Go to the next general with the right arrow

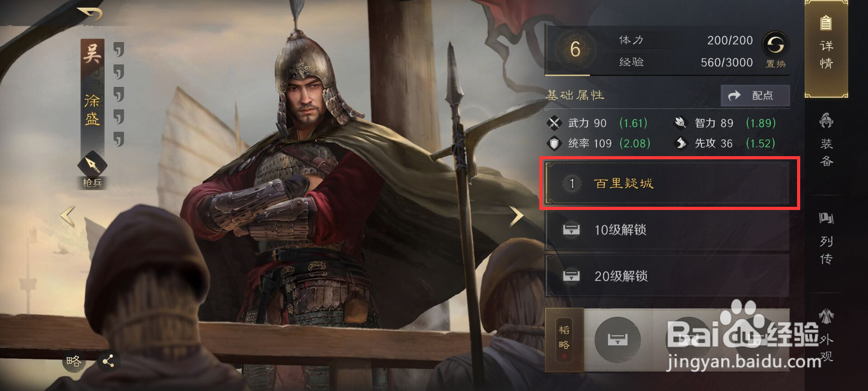tap(516, 216)
